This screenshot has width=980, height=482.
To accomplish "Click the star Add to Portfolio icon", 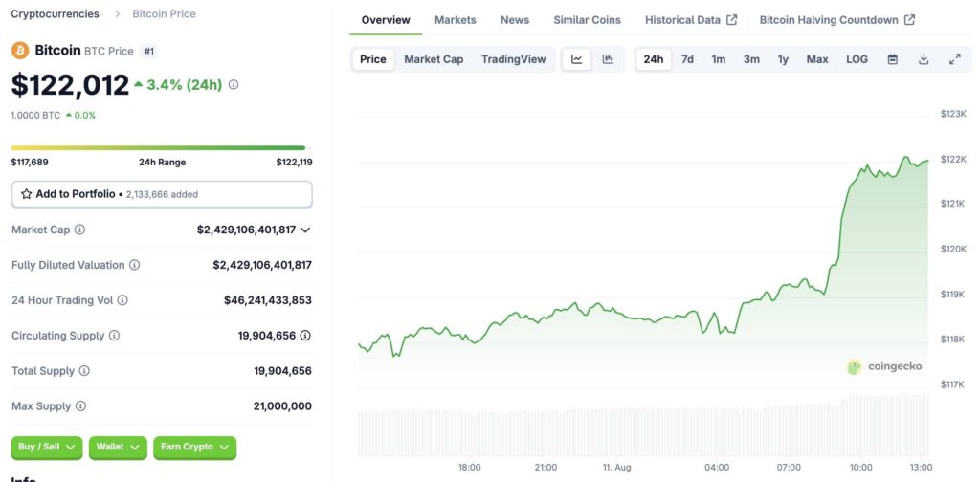I will [x=26, y=194].
